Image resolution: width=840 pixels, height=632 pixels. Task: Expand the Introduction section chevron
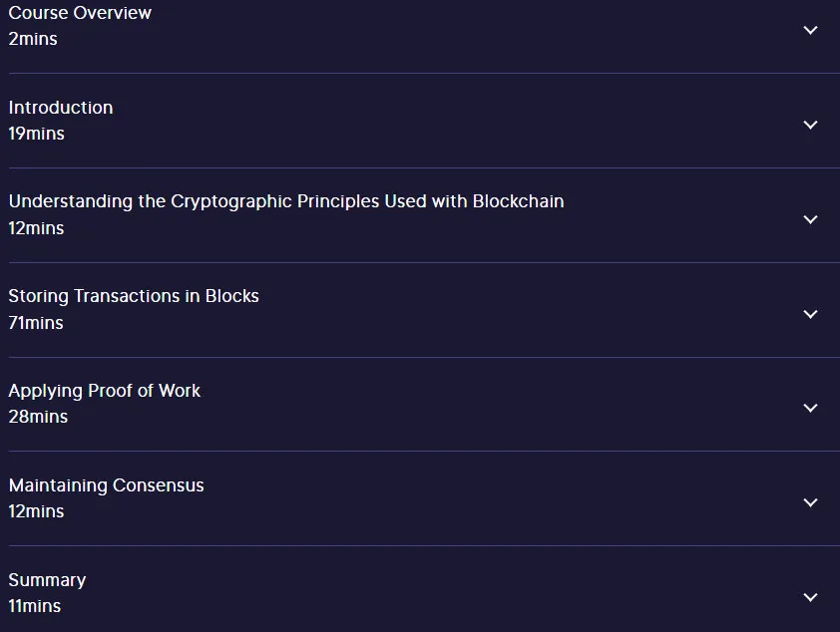pyautogui.click(x=810, y=125)
